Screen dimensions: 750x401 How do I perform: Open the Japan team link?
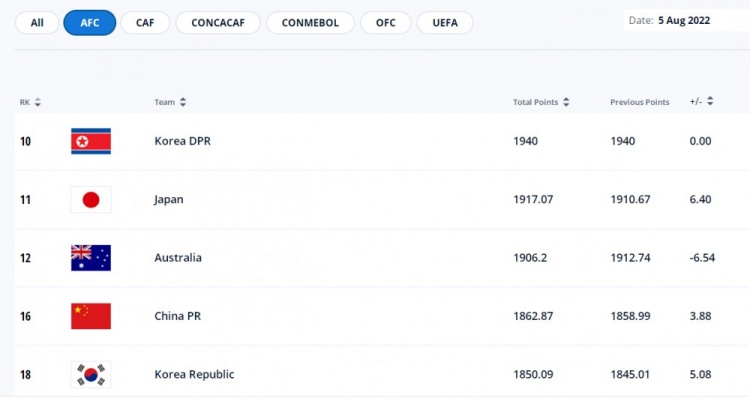168,200
